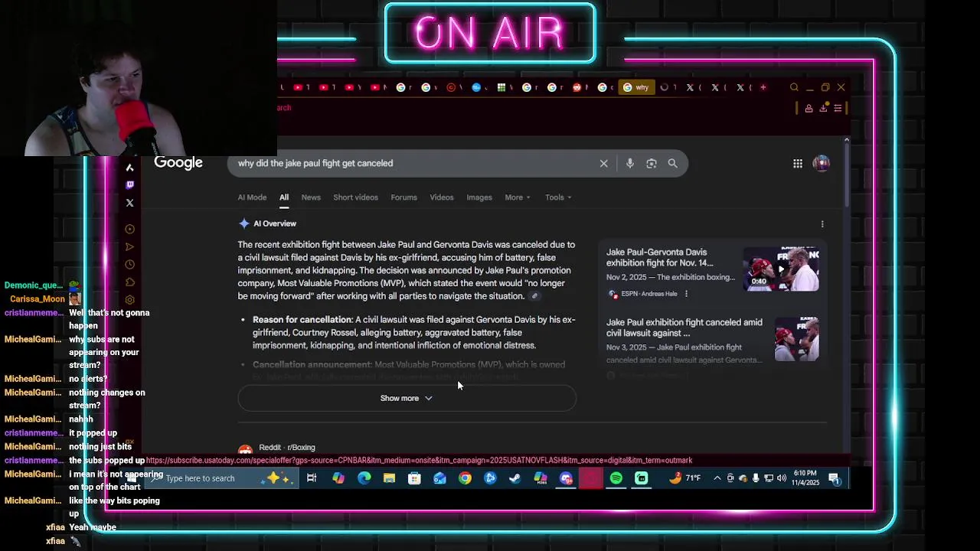This screenshot has height=551, width=980.
Task: Select the active 'why' browser tab
Action: [635, 87]
